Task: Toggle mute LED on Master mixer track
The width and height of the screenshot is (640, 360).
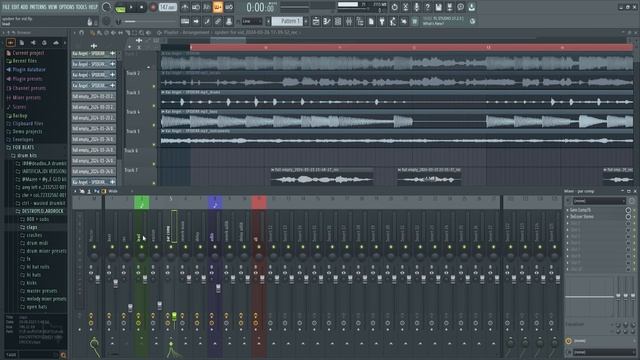Action: 94,247
